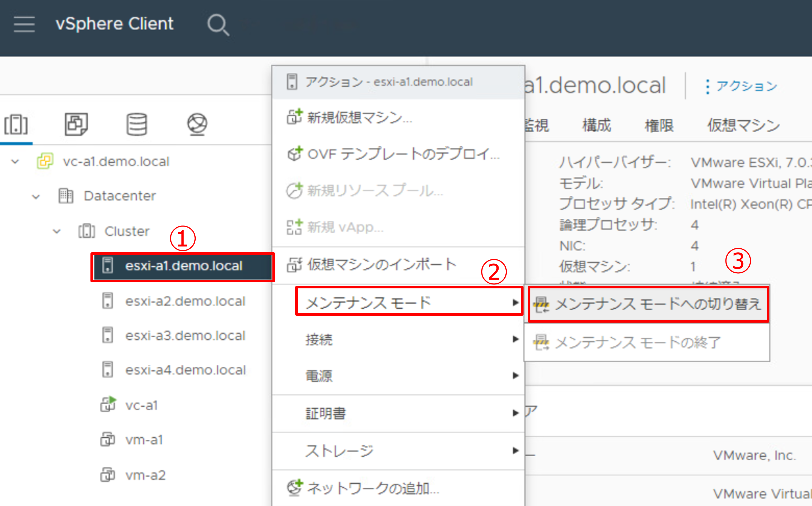The image size is (812, 506).
Task: Switch to Storage inventory view
Action: (137, 124)
